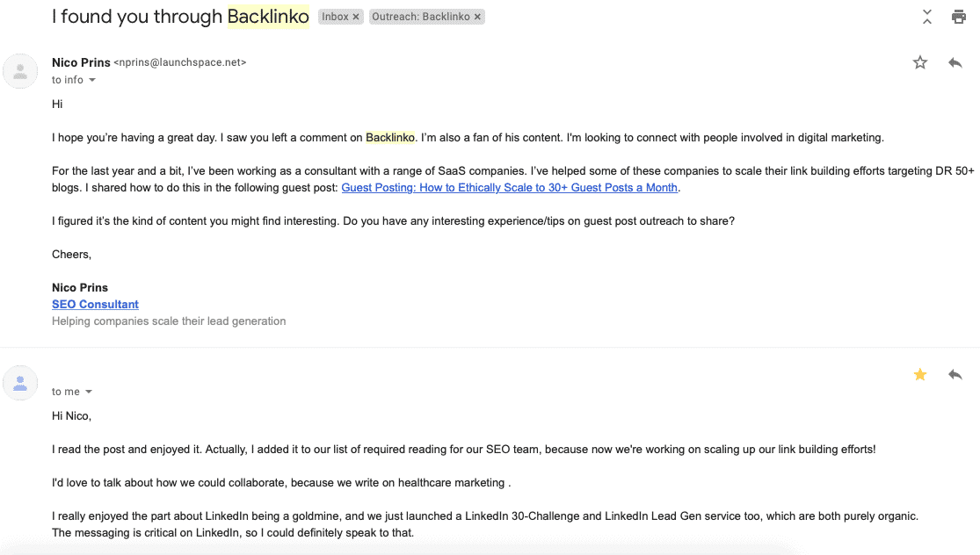Collapse all messages with the arrows icon
Image resolution: width=980 pixels, height=555 pixels.
pos(927,17)
